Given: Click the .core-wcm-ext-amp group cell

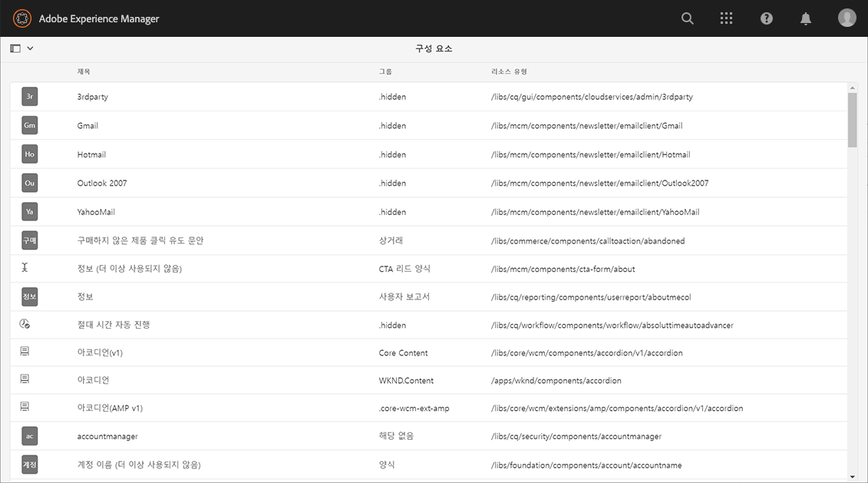Looking at the screenshot, I should coord(414,409).
